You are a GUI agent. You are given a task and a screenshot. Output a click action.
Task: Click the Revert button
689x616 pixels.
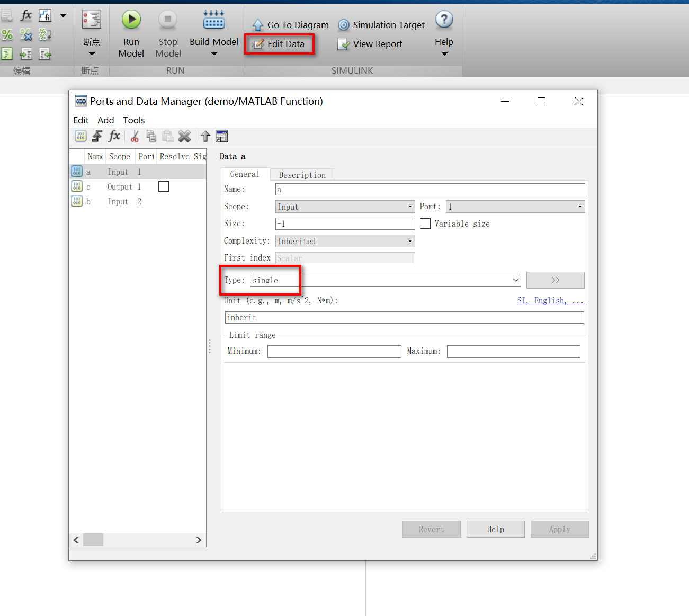[x=432, y=529]
